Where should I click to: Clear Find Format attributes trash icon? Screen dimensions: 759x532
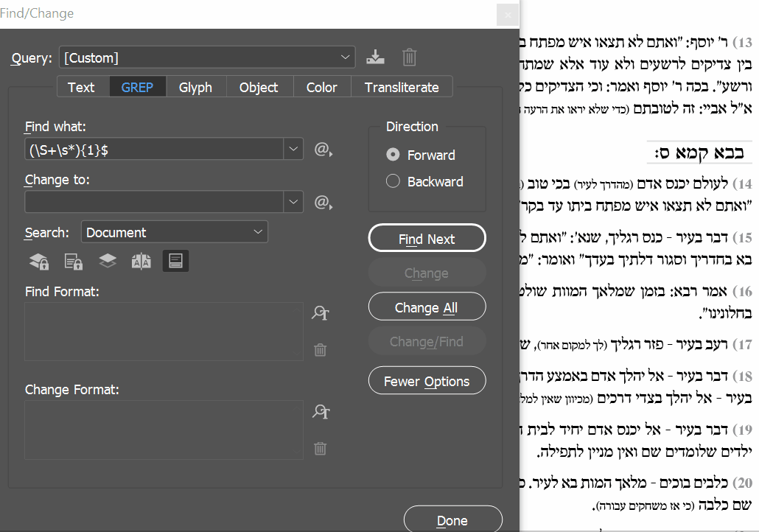[320, 349]
